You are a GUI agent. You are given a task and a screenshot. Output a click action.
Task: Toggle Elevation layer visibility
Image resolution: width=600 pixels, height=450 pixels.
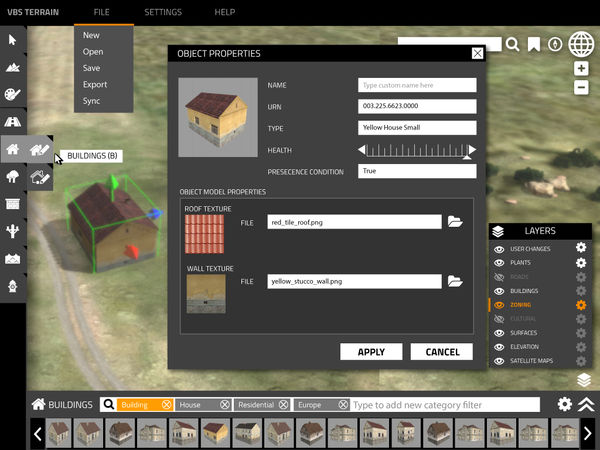pos(499,347)
